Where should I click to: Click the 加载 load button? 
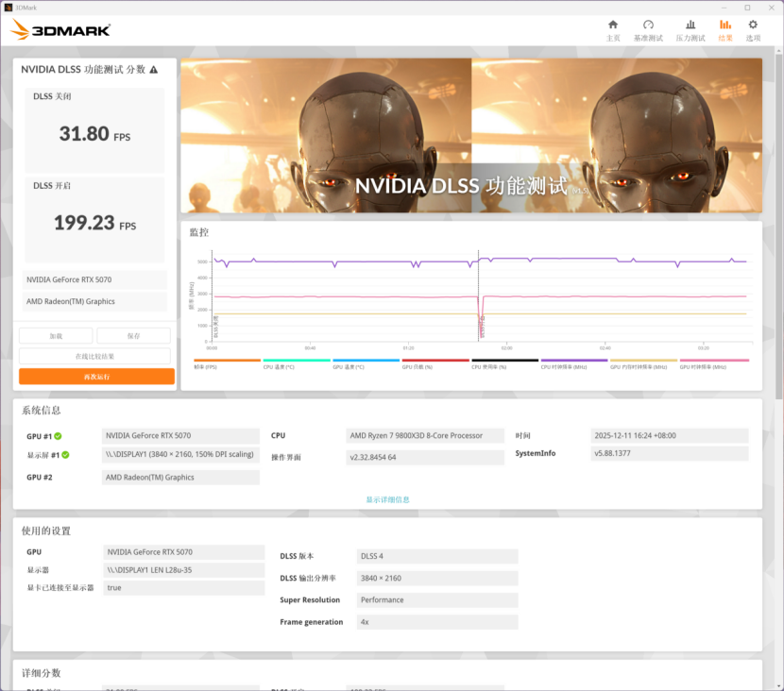(56, 336)
